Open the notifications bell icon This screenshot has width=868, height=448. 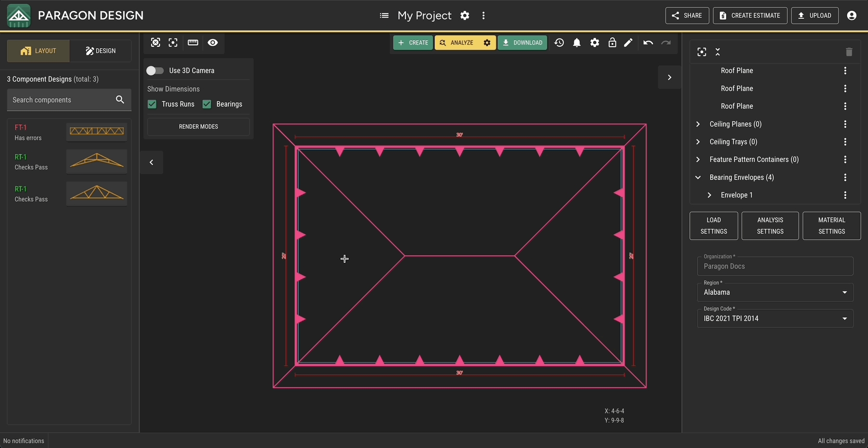(577, 43)
